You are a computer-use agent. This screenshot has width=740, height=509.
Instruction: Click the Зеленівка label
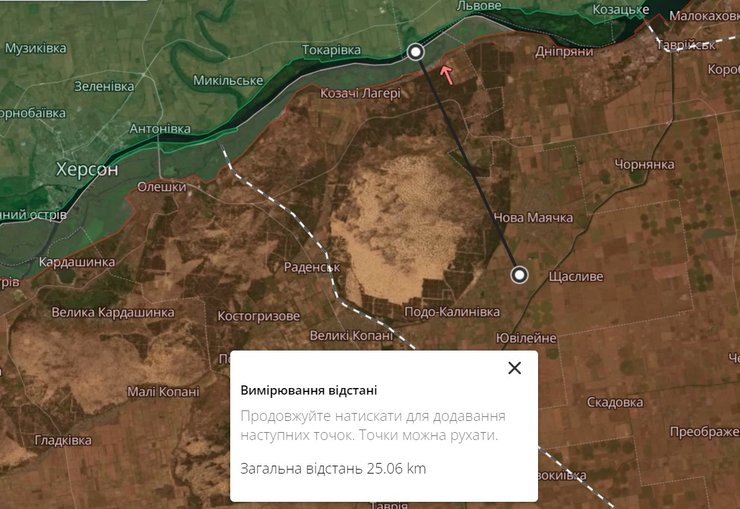point(104,86)
